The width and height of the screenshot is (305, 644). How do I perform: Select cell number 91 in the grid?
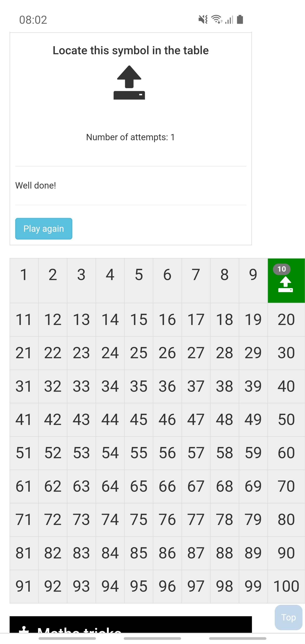click(x=24, y=586)
